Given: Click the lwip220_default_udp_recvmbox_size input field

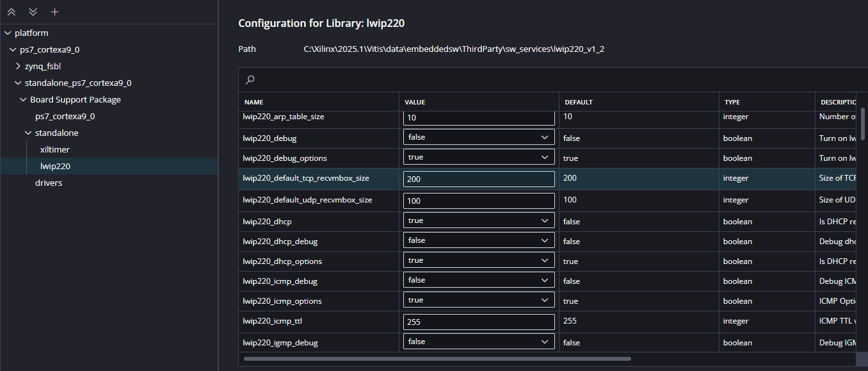Looking at the screenshot, I should 479,201.
